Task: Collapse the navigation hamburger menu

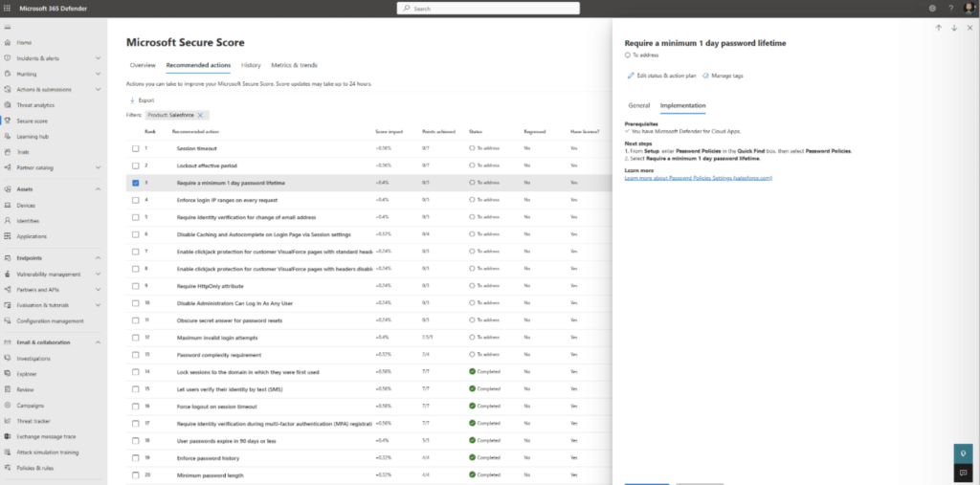Action: 8,28
